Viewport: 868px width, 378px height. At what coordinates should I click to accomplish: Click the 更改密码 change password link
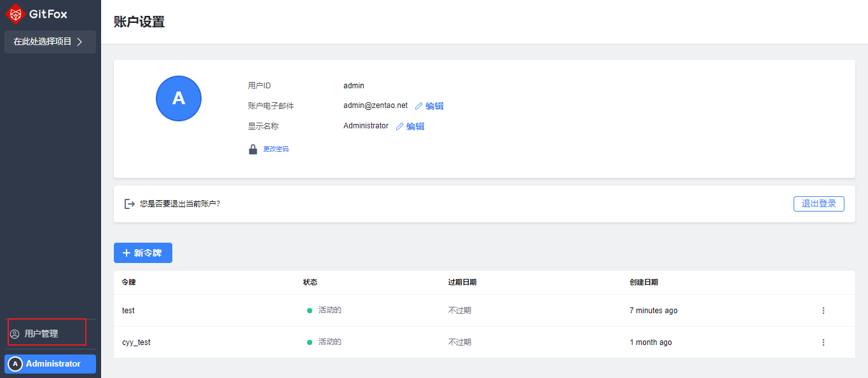click(276, 149)
